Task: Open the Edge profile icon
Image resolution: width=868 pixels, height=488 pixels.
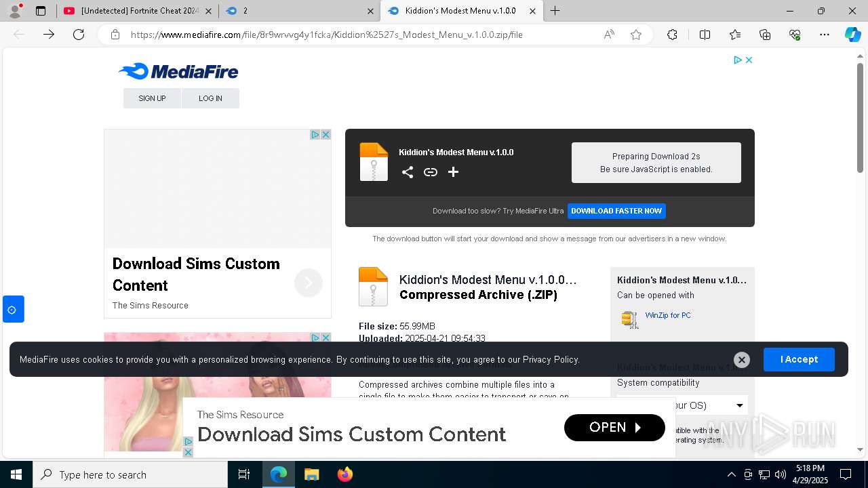Action: tap(15, 11)
